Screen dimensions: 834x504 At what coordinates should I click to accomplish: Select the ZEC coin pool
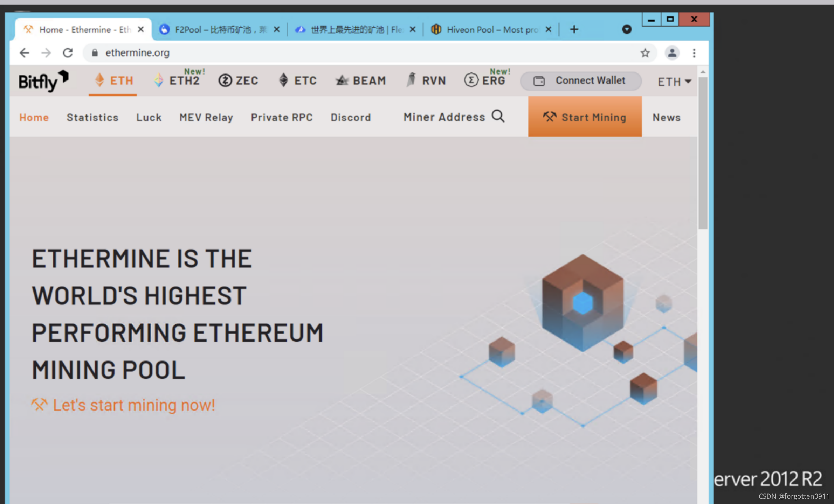coord(238,81)
